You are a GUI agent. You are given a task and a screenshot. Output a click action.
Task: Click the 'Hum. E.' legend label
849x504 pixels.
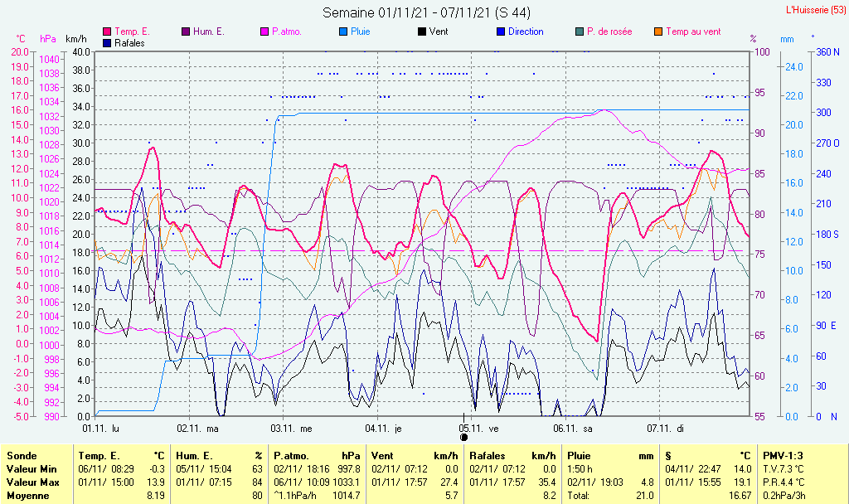tap(209, 32)
